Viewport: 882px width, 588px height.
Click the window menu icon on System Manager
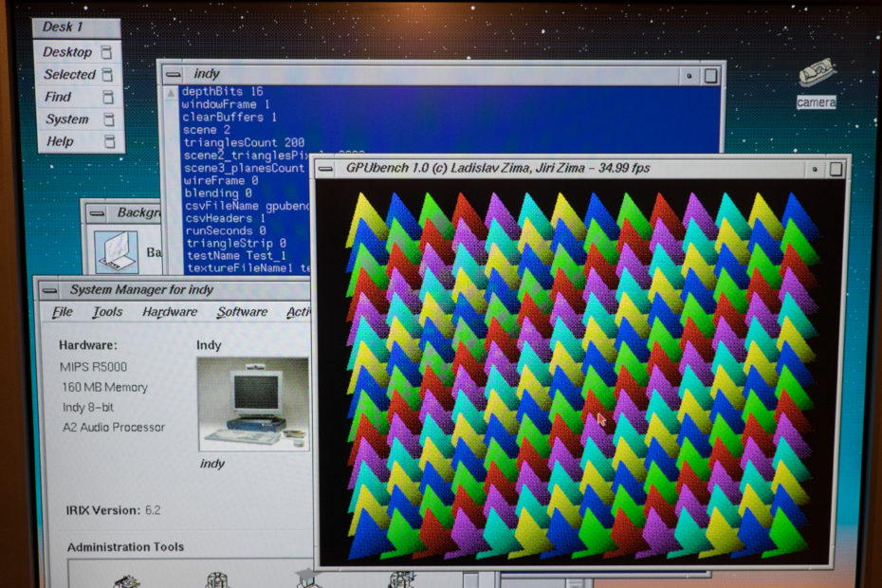[49, 290]
